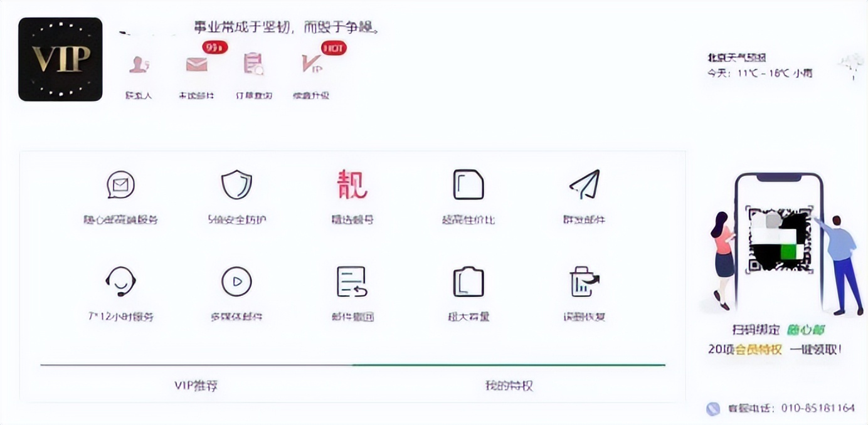This screenshot has height=425, width=868.
Task: Click the 群发邮件 text label
Action: coord(584,220)
